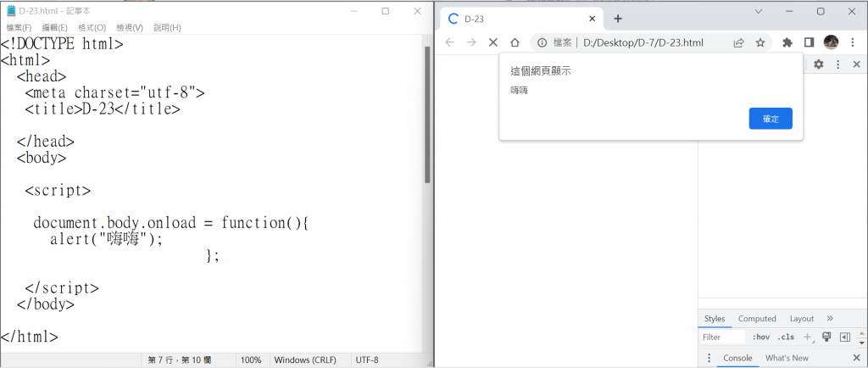This screenshot has height=368, width=868.
Task: Go to Chrome home page icon
Action: 515,42
